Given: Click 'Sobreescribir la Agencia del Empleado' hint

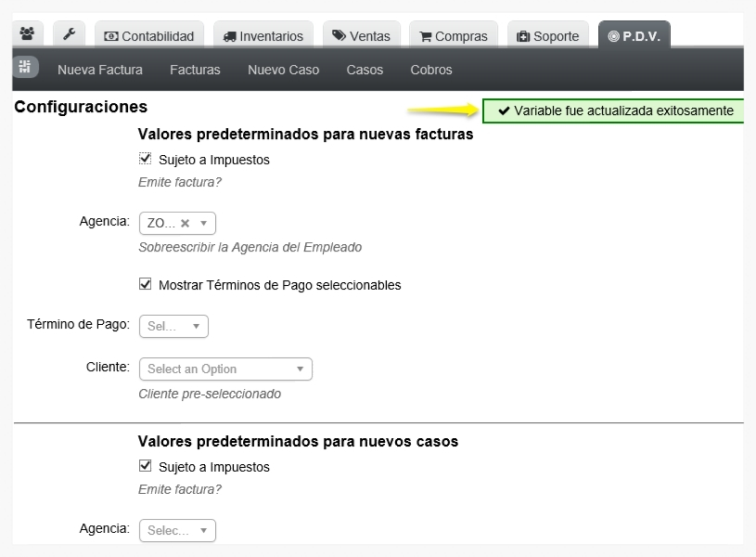Looking at the screenshot, I should 250,247.
